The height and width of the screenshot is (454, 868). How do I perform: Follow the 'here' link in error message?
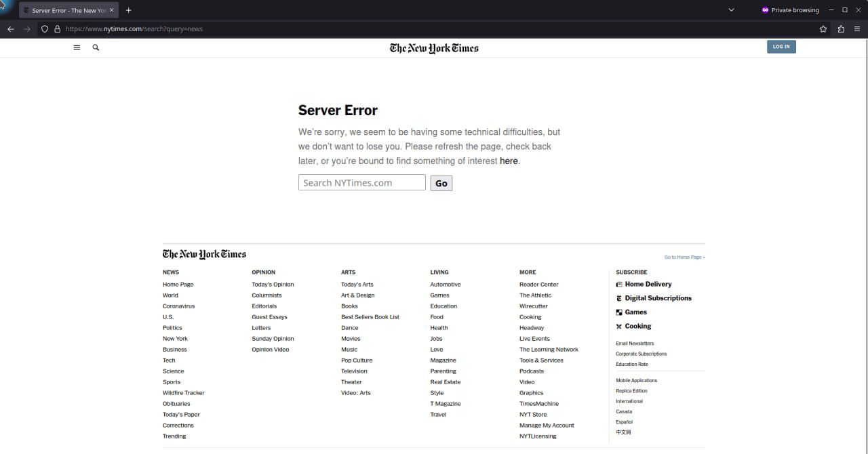coord(509,161)
